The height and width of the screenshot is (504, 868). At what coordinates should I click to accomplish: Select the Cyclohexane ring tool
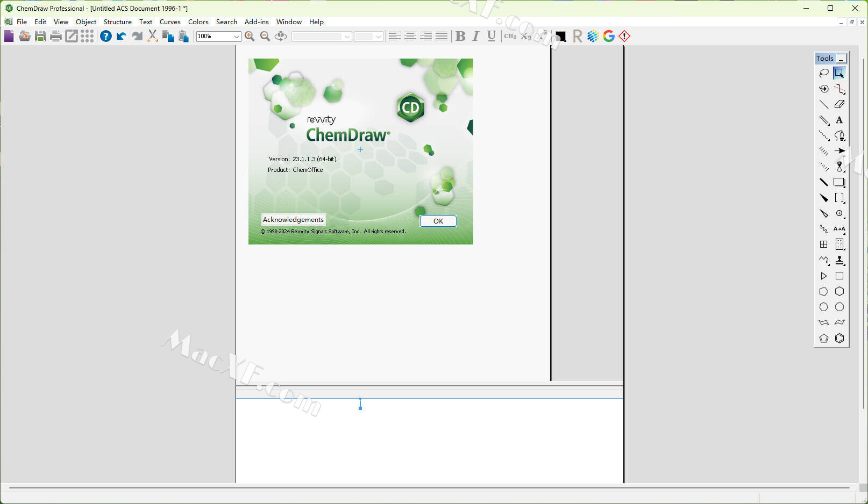[839, 292]
